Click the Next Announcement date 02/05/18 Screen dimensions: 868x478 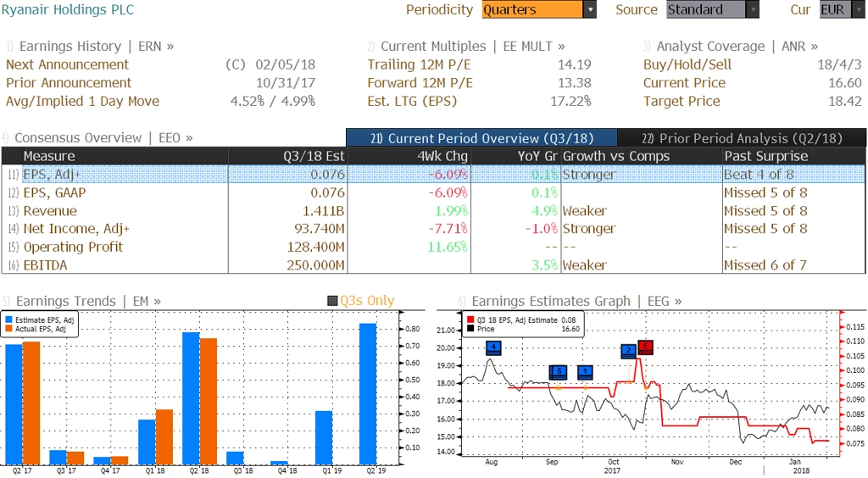[285, 64]
